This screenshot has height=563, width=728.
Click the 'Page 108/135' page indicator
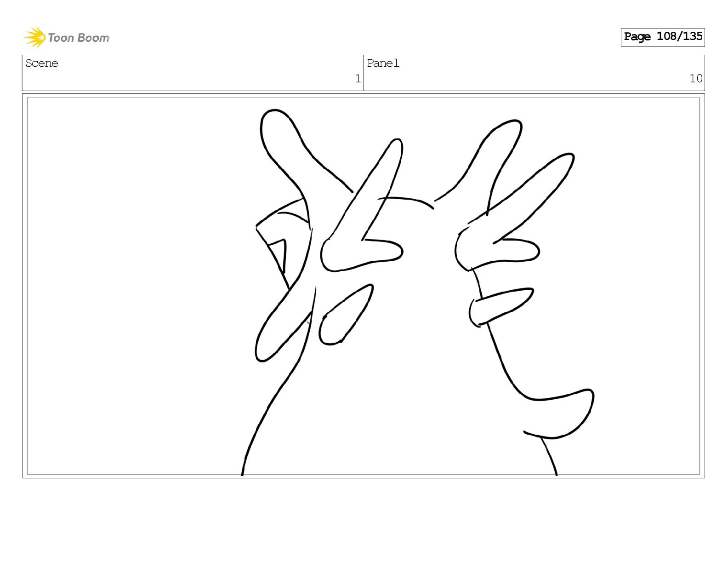pos(663,37)
